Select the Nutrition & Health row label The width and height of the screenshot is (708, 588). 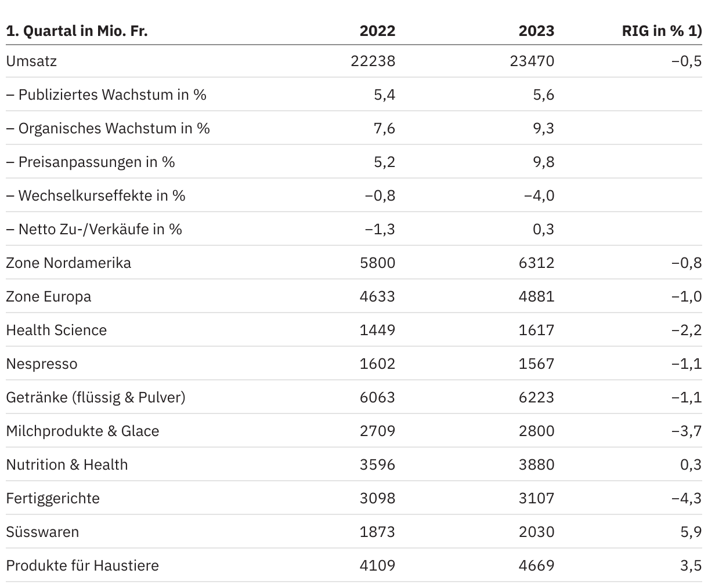[67, 464]
